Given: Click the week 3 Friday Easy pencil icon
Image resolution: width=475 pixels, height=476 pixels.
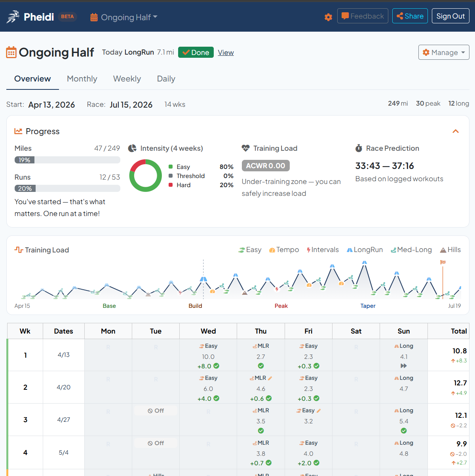Looking at the screenshot, I should click(319, 411).
